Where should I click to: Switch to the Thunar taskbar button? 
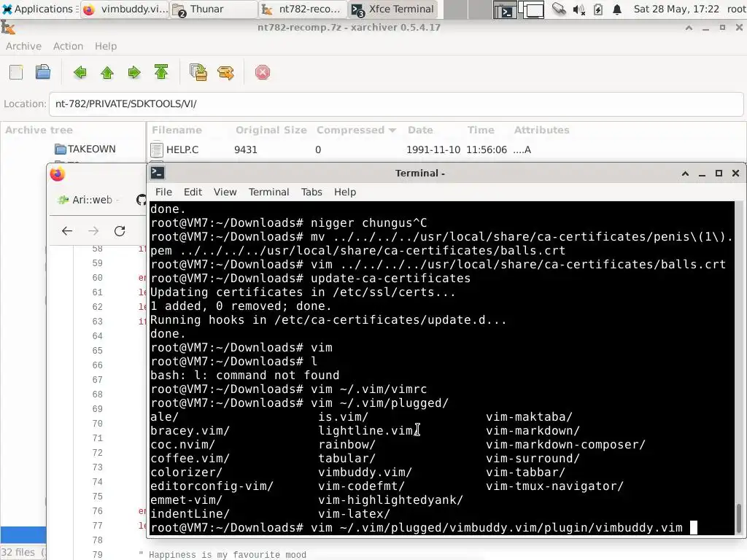pos(214,9)
